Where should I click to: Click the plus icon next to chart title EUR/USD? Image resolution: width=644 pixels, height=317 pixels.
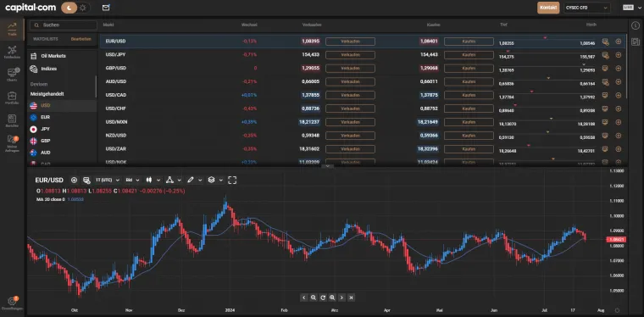tap(74, 180)
